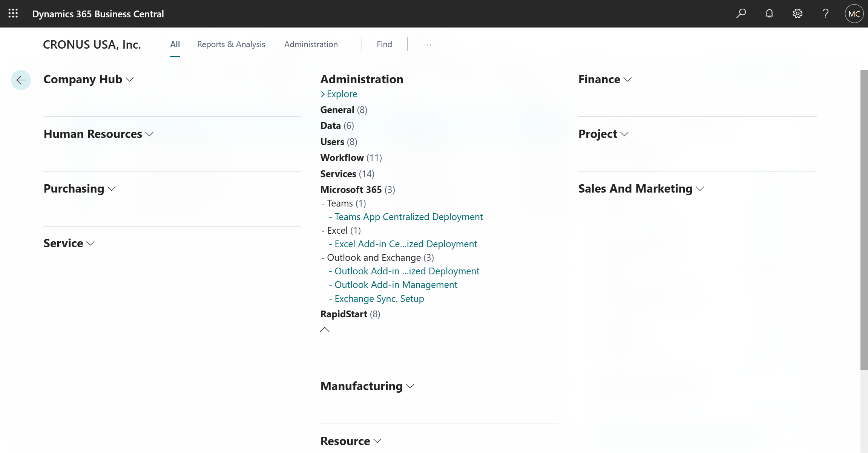The width and height of the screenshot is (868, 453).
Task: Click the back arrow navigation icon
Action: click(21, 80)
